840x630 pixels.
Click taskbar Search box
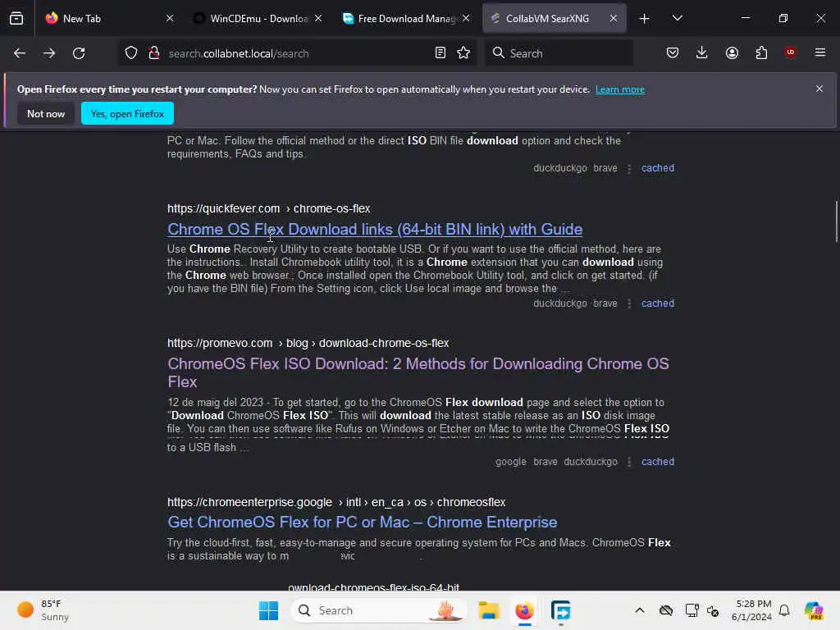[x=379, y=610]
